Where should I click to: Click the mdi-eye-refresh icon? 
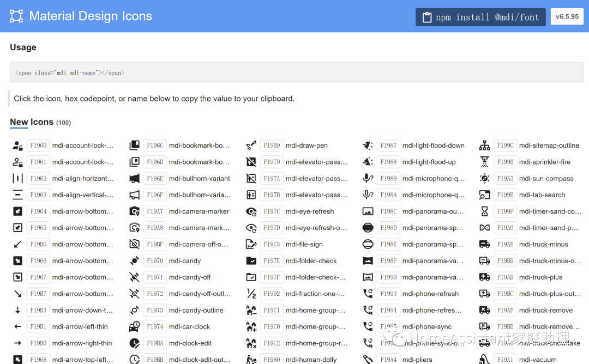[251, 211]
